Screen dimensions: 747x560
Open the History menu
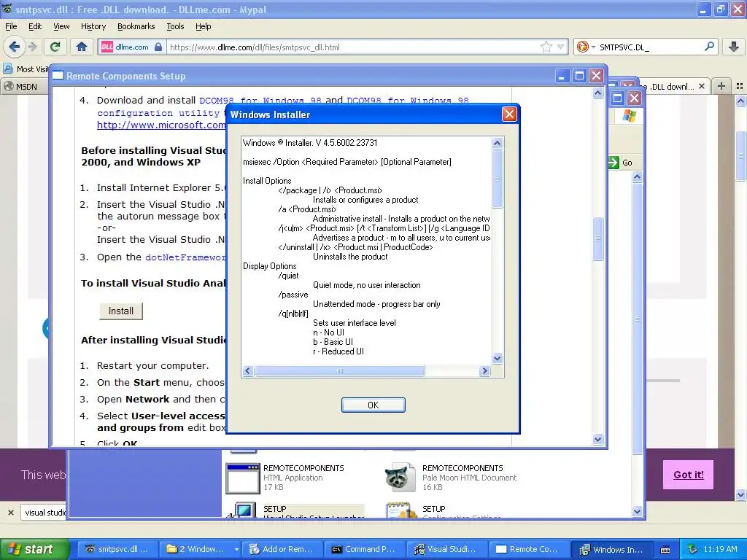pyautogui.click(x=93, y=26)
